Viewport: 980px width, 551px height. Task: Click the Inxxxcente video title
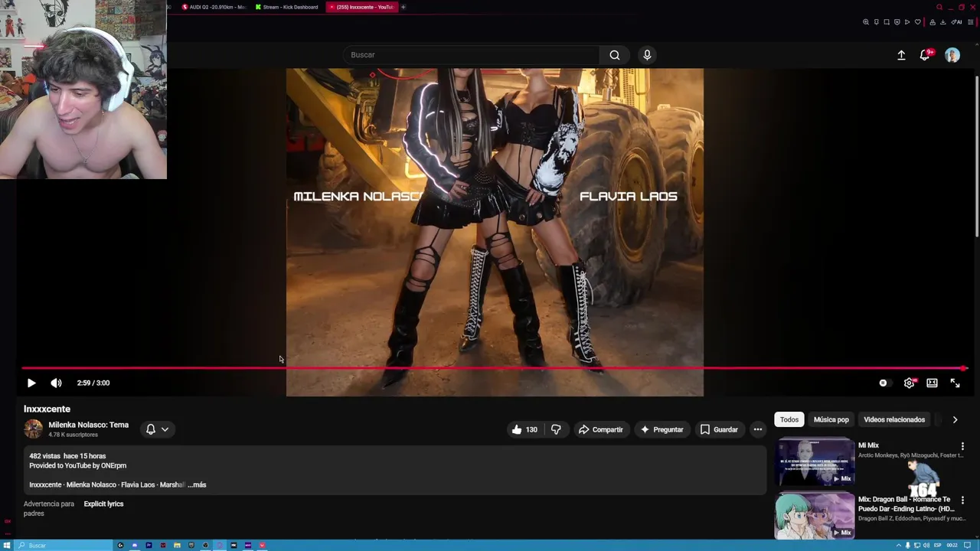[x=47, y=409]
